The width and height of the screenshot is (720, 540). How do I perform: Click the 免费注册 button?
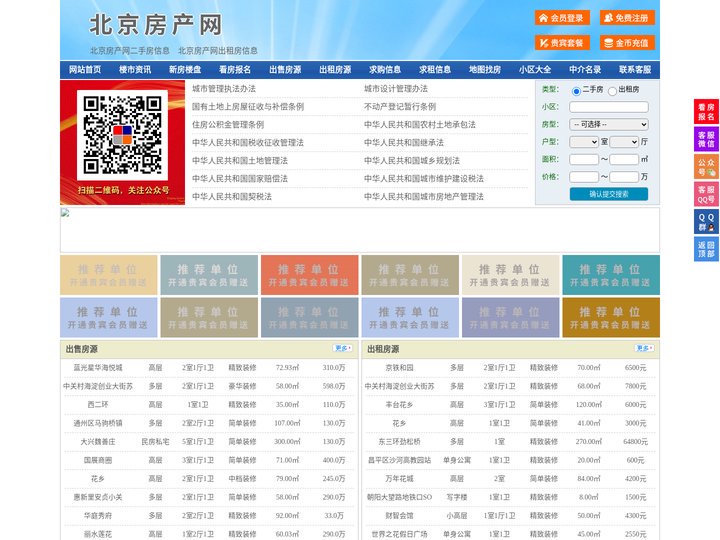point(627,18)
